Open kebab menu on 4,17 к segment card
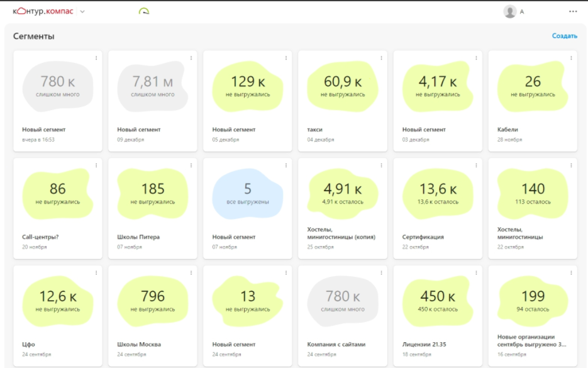 pyautogui.click(x=476, y=58)
